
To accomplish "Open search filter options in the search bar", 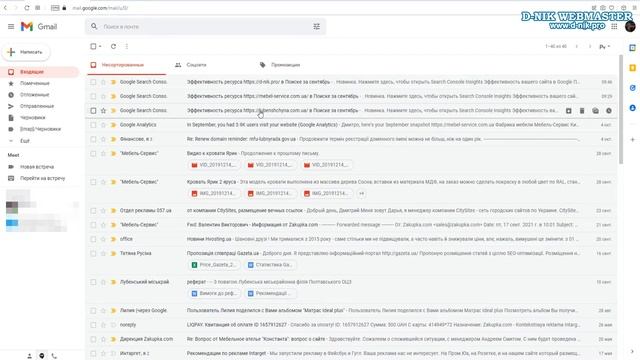I will click(x=316, y=27).
